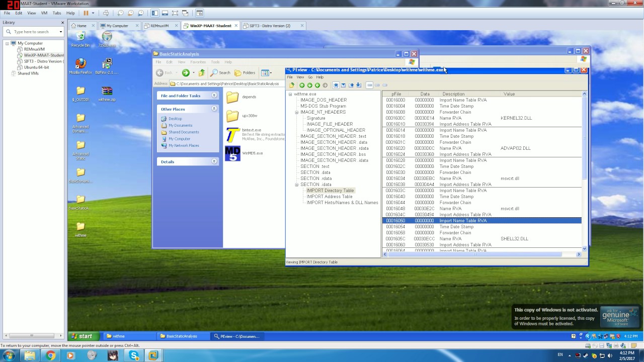Select Mozilla Firefox desktop icon
Screen dimensions: 644x362
point(80,66)
